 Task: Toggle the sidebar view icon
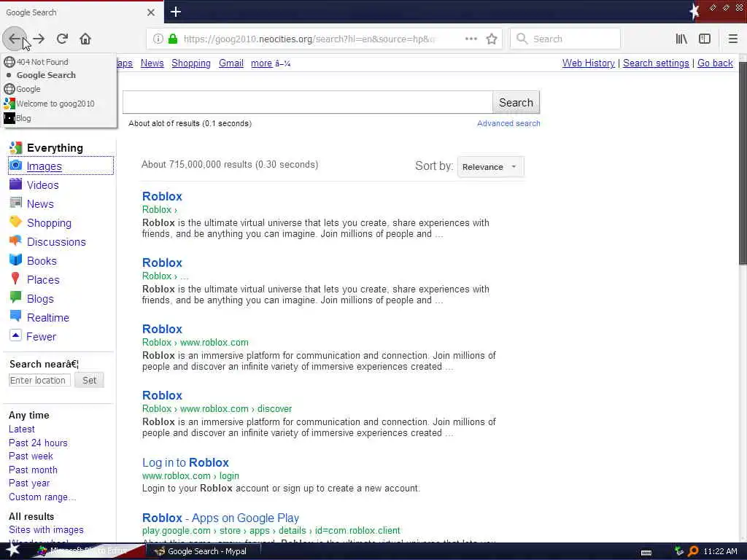(x=705, y=39)
